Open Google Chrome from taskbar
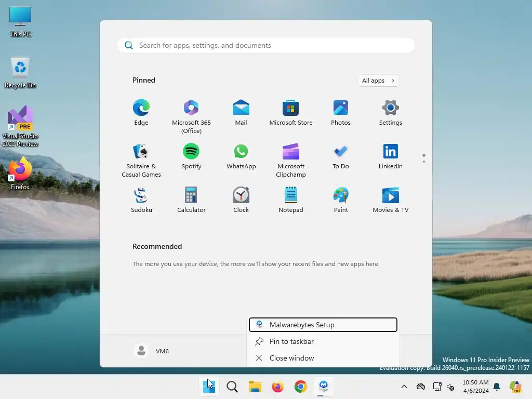 301,387
